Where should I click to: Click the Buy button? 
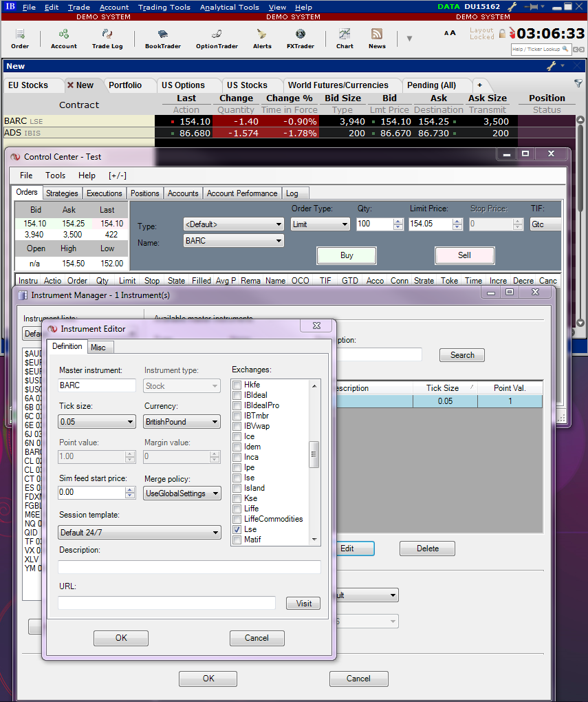pos(347,255)
